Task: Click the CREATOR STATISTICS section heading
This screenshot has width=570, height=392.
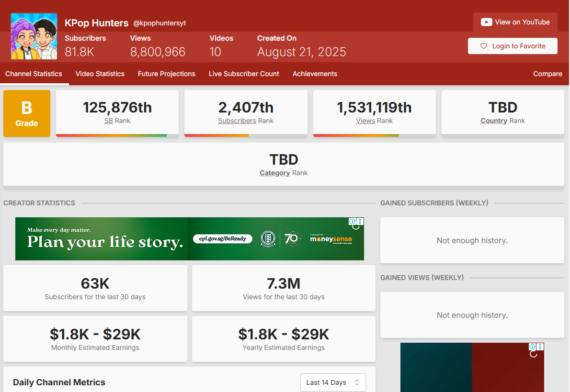Action: pos(39,203)
